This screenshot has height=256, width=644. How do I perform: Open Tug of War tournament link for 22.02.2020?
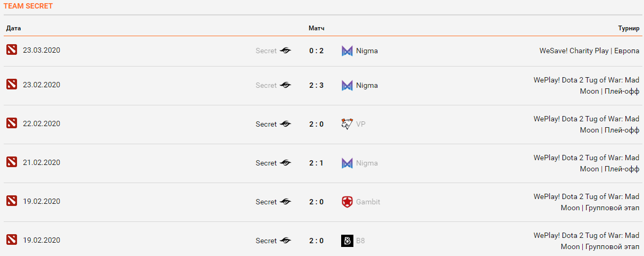pyautogui.click(x=586, y=124)
